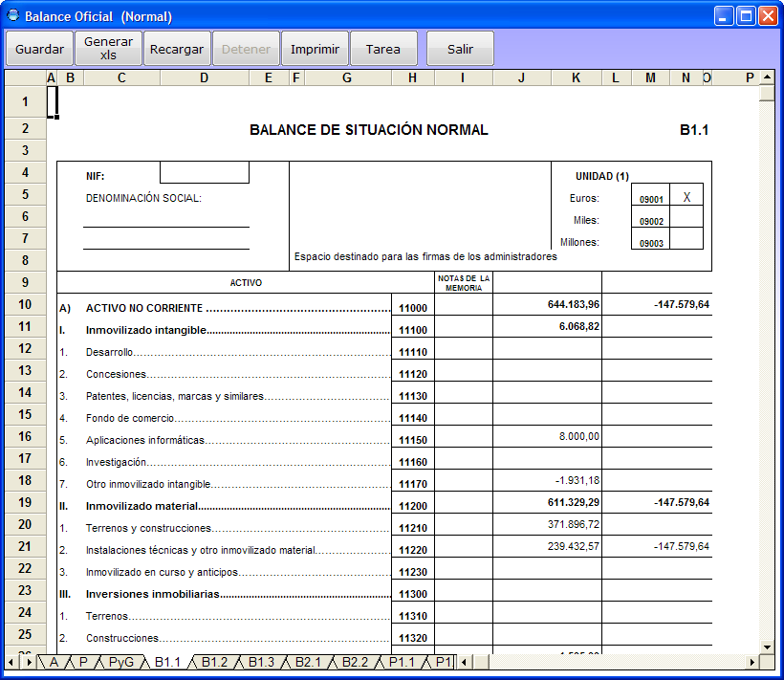Click -147.579,64 in the Instalaciones técnicas row
This screenshot has height=680, width=784.
click(x=682, y=546)
